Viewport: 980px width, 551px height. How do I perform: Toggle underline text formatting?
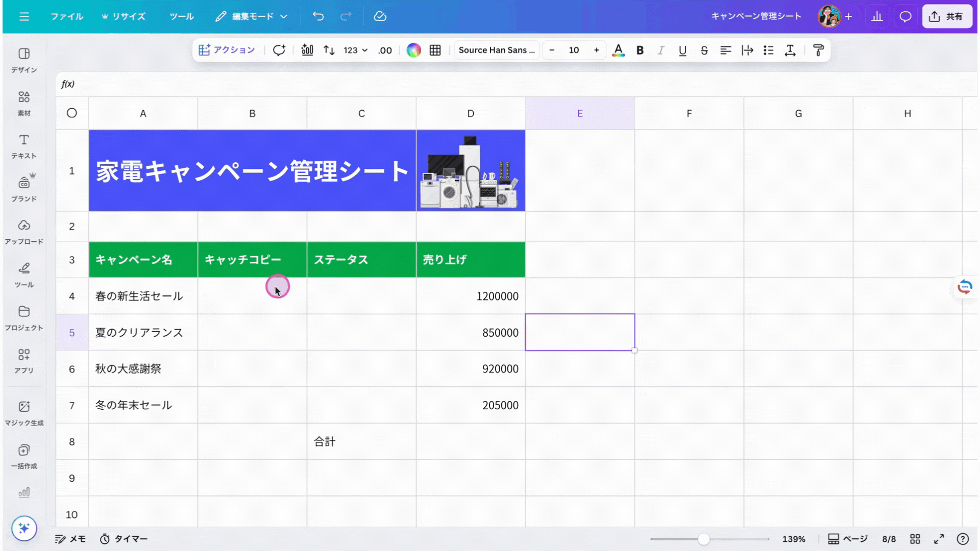pos(682,50)
